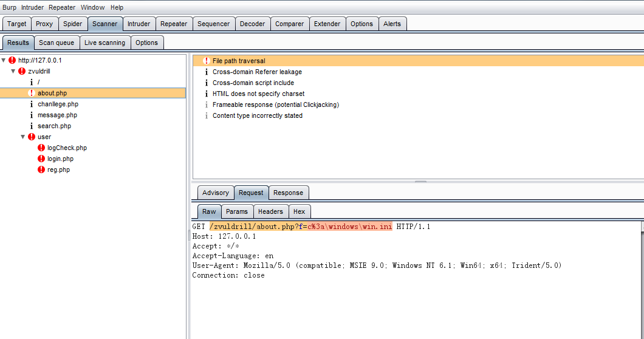Click the gray info icon of Content type incorrectly stated

pos(207,116)
